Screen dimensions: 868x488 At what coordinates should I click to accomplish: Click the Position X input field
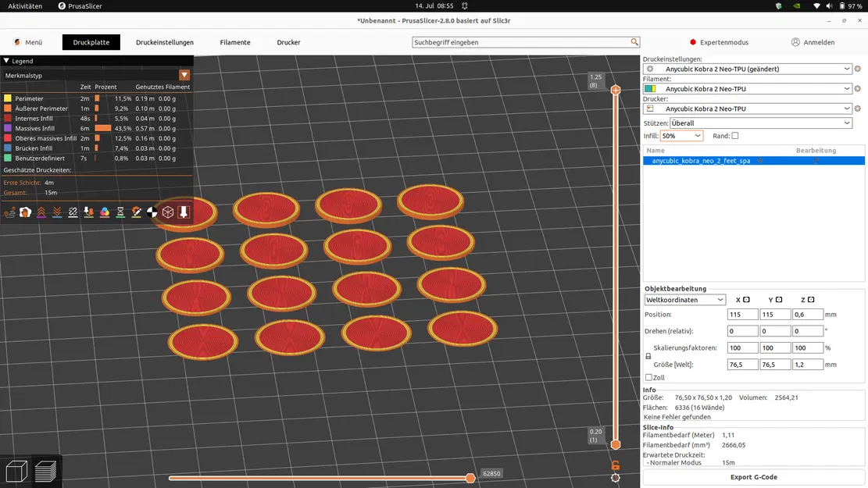click(x=742, y=314)
